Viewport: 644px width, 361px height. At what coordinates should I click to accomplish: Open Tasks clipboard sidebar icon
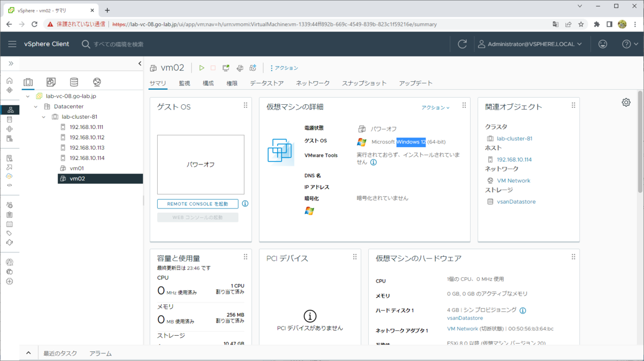(10, 214)
